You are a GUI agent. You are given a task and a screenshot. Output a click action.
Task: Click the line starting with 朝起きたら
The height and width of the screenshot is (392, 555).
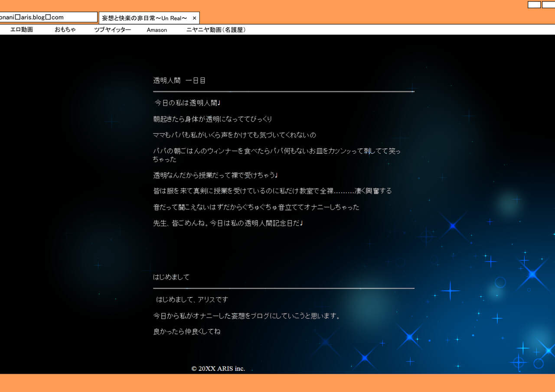point(212,119)
